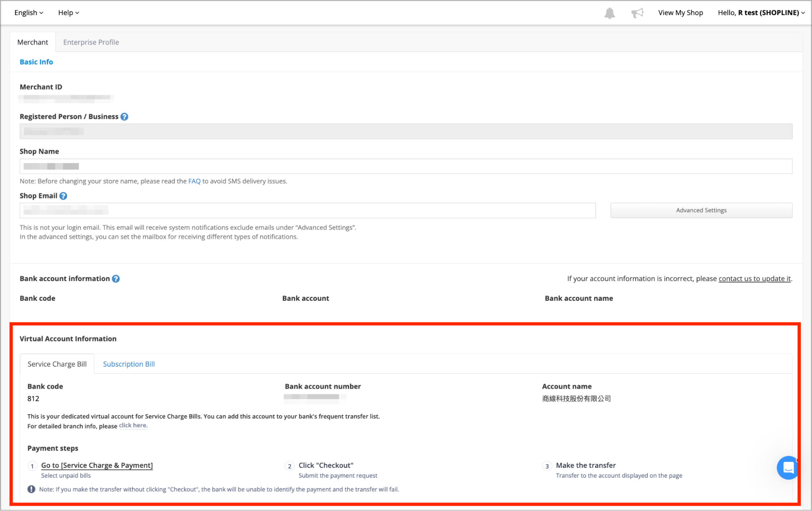Select the Subscription Bill tab

(129, 364)
